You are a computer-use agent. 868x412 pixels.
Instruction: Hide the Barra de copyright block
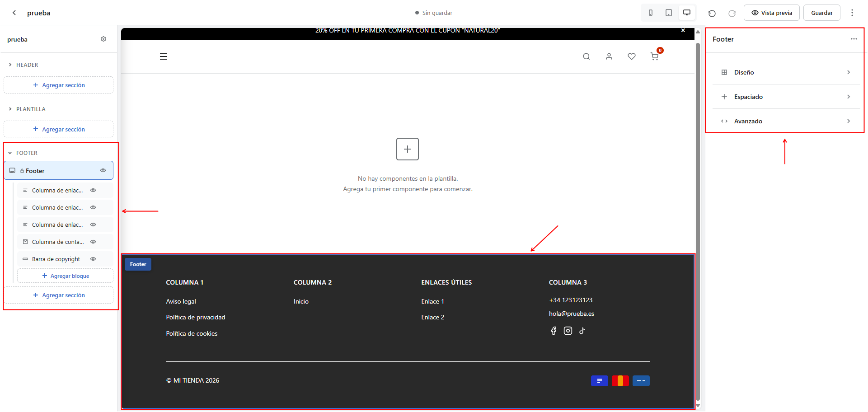(93, 259)
